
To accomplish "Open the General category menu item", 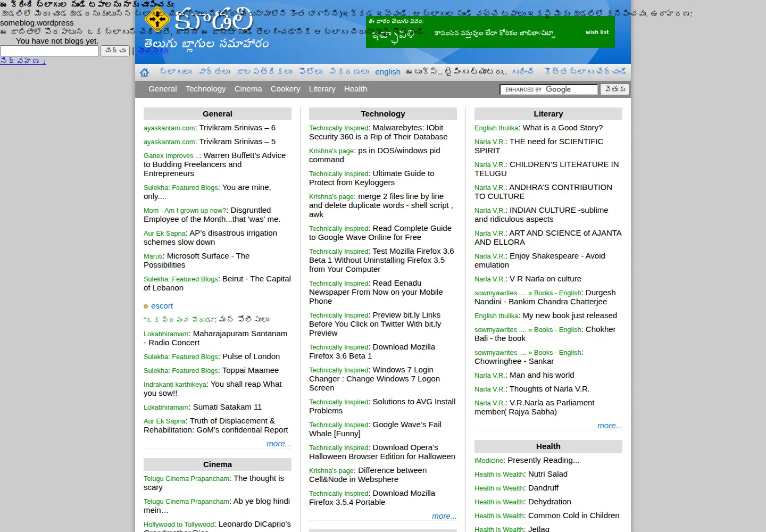I will (x=163, y=89).
